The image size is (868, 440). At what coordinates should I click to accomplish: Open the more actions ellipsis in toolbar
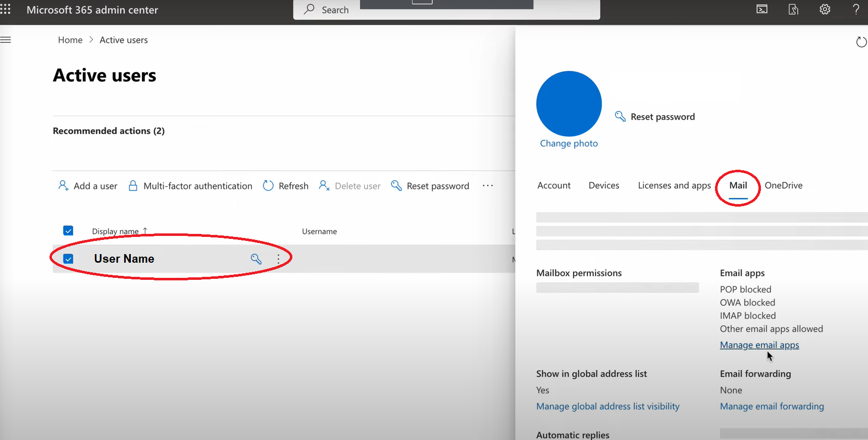(x=488, y=185)
